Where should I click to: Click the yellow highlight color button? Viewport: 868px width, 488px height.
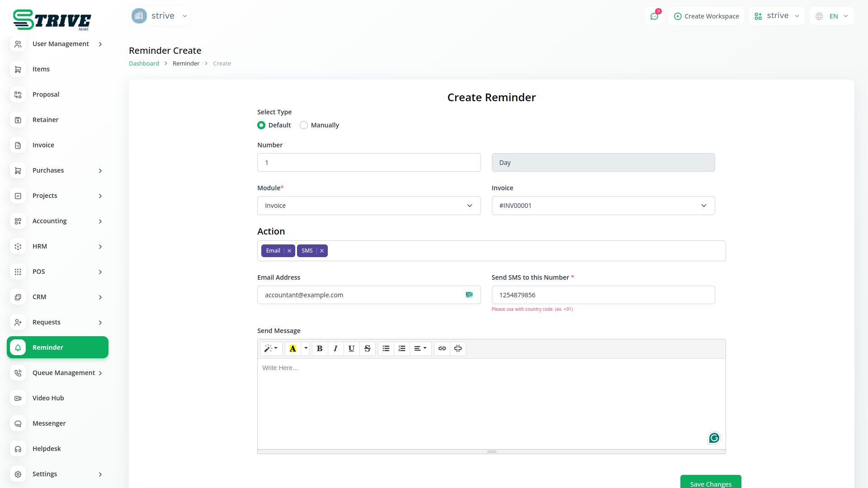(x=293, y=348)
